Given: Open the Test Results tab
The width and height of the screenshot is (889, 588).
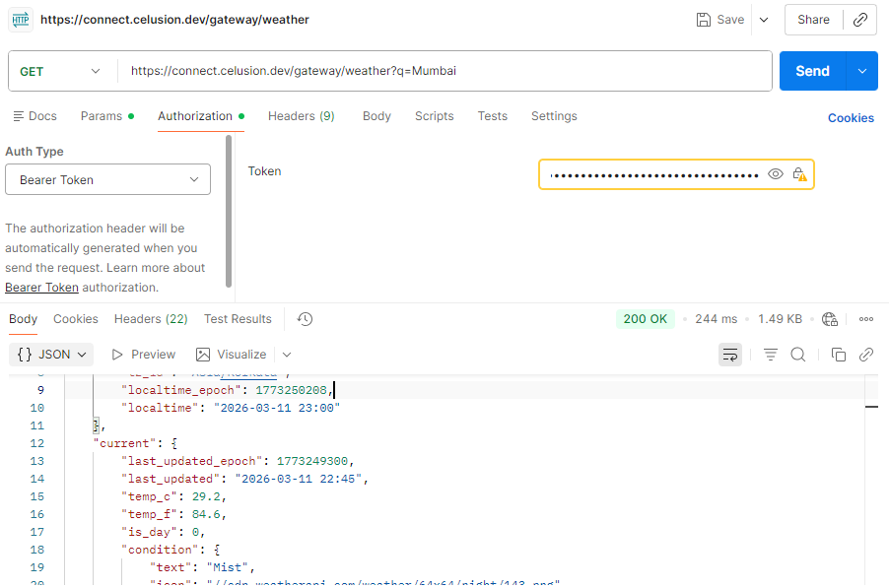Looking at the screenshot, I should [x=237, y=318].
